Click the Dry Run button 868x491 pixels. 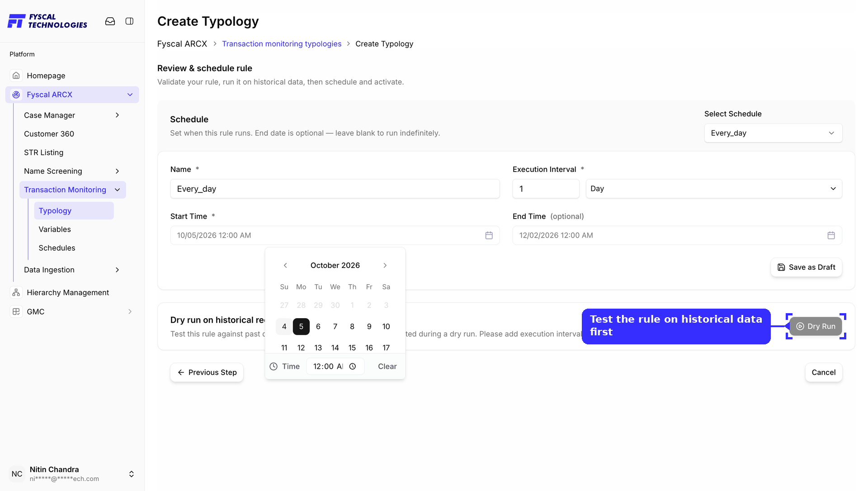(x=816, y=326)
